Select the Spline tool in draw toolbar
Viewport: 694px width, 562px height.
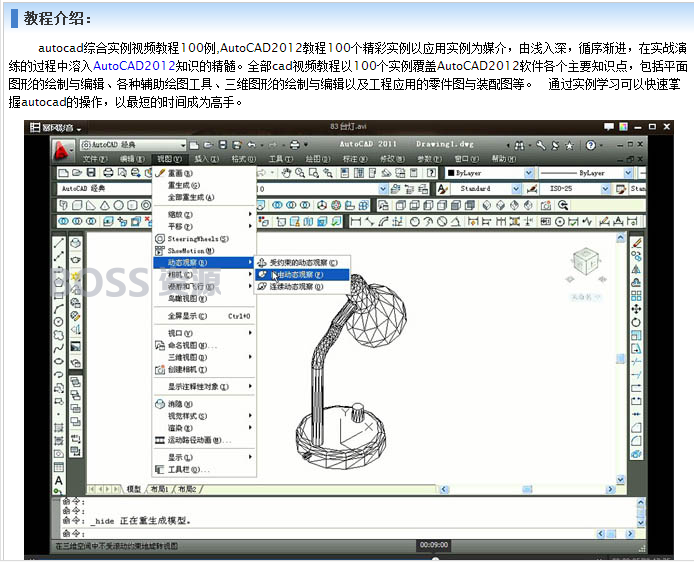point(58,348)
